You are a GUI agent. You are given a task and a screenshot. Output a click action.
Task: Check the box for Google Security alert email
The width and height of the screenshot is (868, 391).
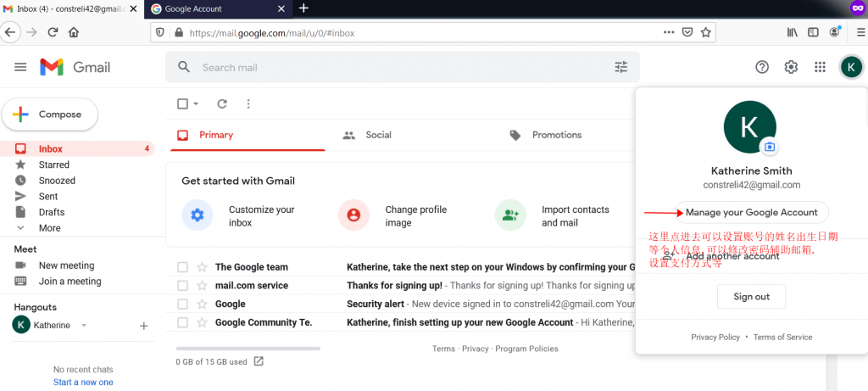coord(183,304)
